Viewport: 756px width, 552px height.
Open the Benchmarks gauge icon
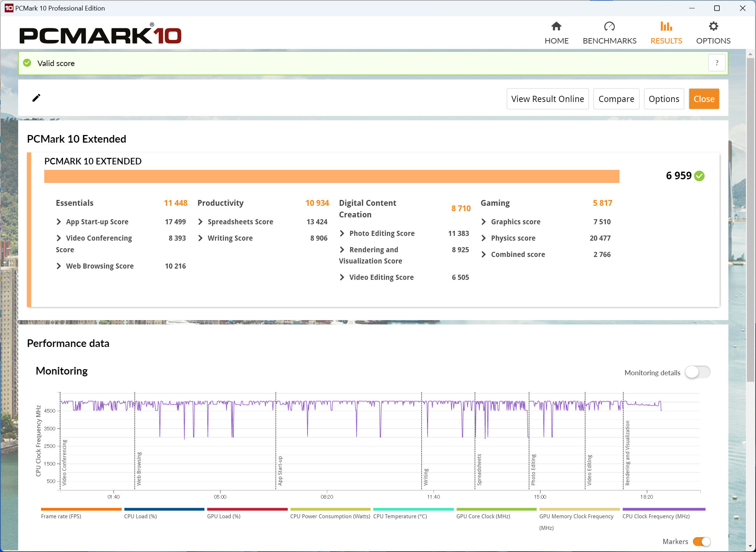(609, 26)
